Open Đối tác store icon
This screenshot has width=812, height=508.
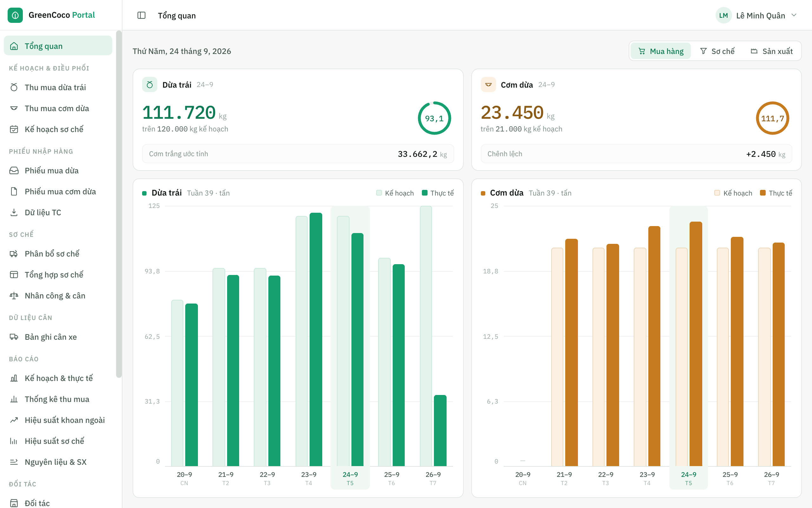click(14, 503)
